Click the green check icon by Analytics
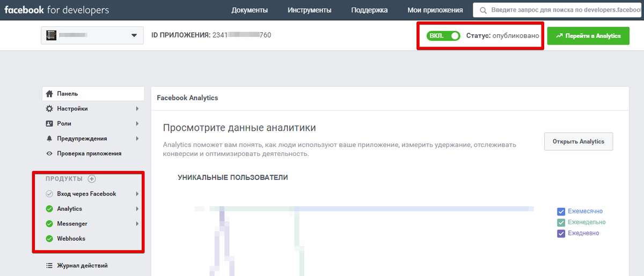The image size is (644, 276). (x=49, y=208)
